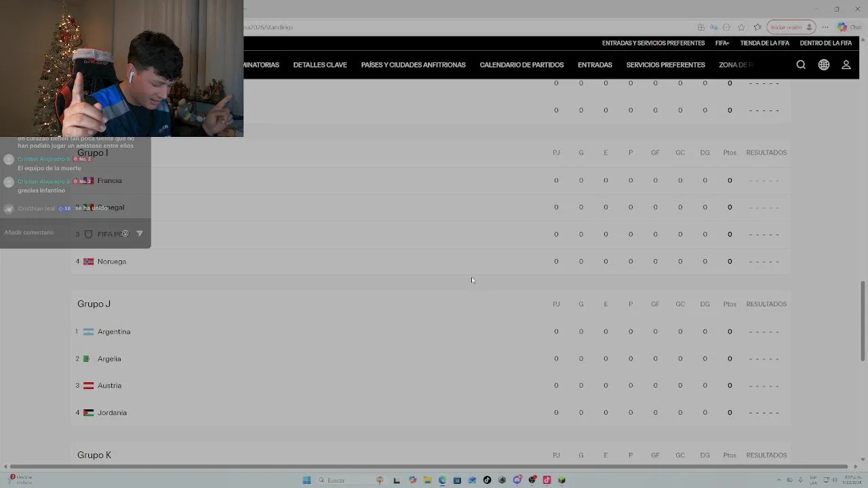Select Argelia in Grupo J
The height and width of the screenshot is (488, 868).
click(x=109, y=359)
